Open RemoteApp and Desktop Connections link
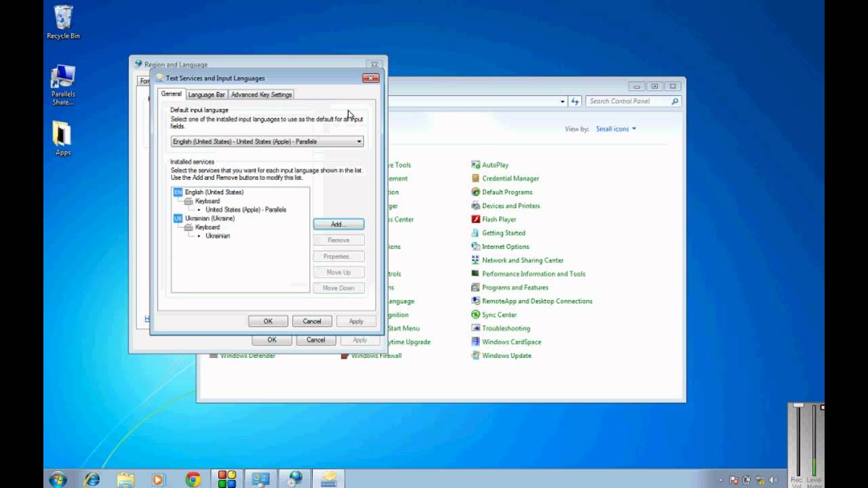The image size is (868, 488). coord(537,301)
